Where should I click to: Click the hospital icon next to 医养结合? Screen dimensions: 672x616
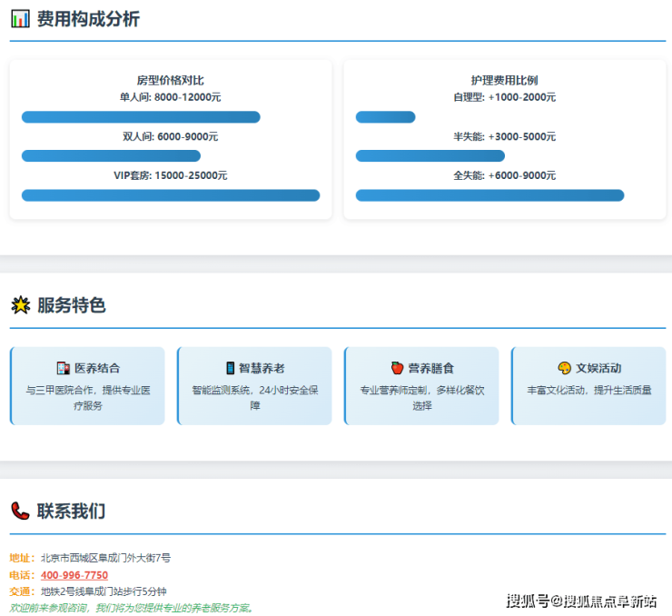(x=63, y=368)
